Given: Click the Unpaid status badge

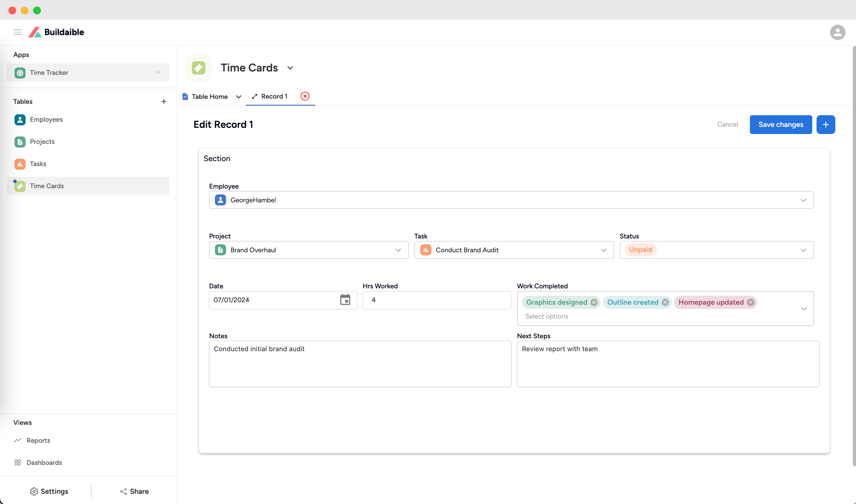Looking at the screenshot, I should (x=640, y=250).
